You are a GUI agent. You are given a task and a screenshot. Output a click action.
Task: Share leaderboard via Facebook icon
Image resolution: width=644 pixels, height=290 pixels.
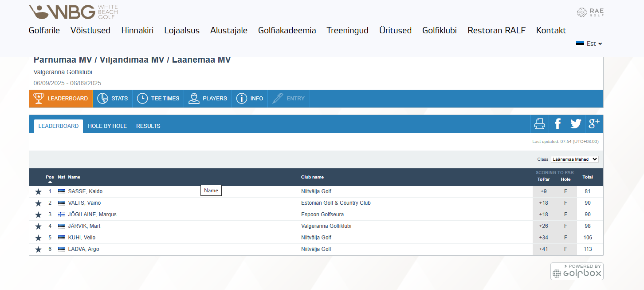point(558,124)
